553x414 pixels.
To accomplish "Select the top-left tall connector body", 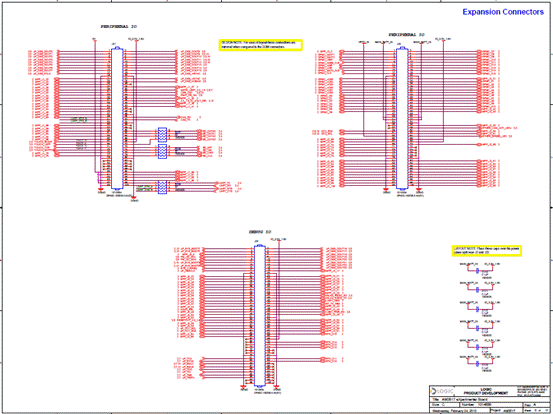I will click(117, 118).
